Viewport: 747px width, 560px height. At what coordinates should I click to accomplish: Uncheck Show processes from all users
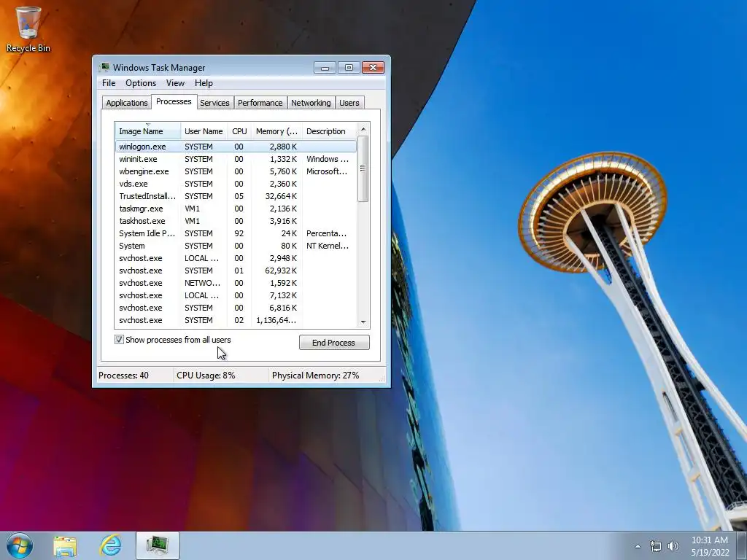(119, 340)
